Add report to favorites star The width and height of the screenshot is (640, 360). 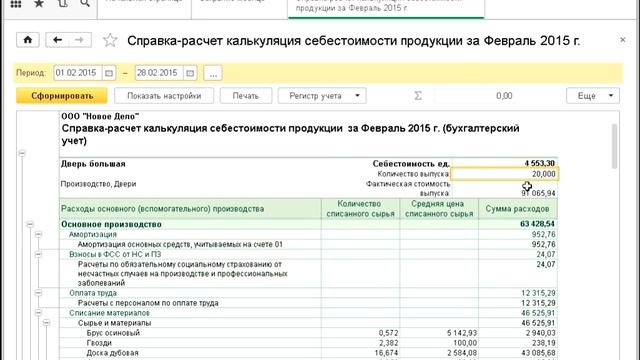(x=110, y=40)
